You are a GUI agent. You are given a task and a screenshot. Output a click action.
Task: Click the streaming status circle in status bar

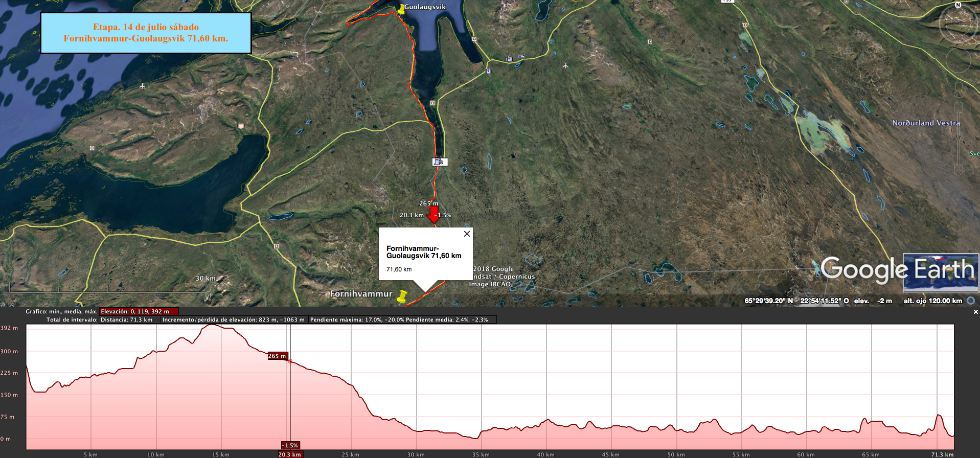point(970,301)
